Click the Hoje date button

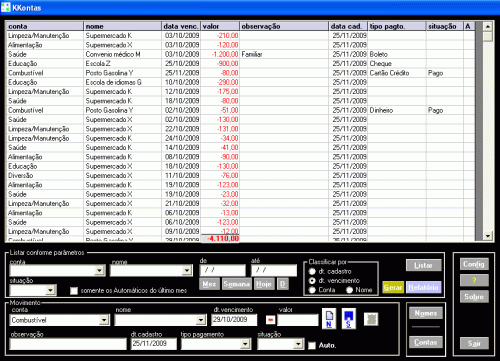pyautogui.click(x=264, y=284)
